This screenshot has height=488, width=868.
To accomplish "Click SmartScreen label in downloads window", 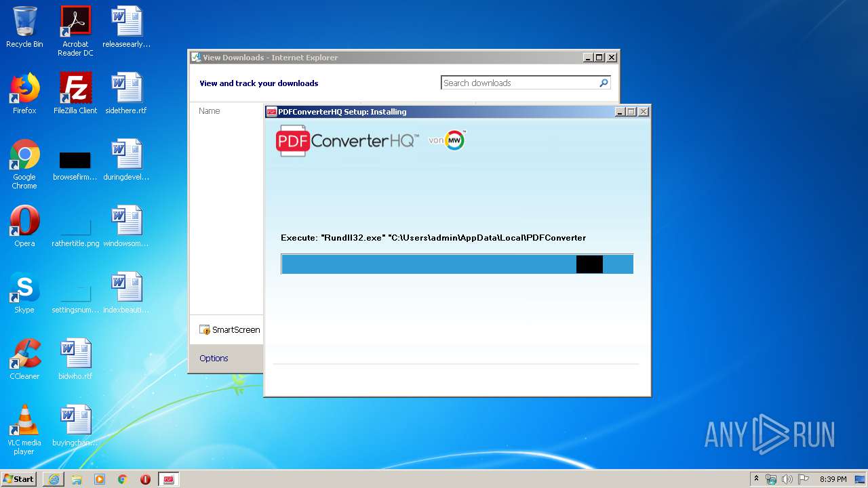I will click(x=236, y=330).
